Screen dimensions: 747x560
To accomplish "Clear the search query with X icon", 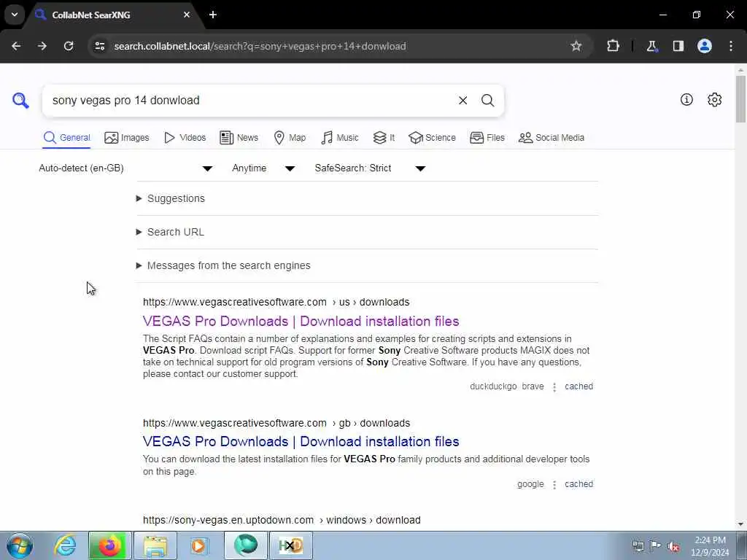I will click(x=462, y=101).
